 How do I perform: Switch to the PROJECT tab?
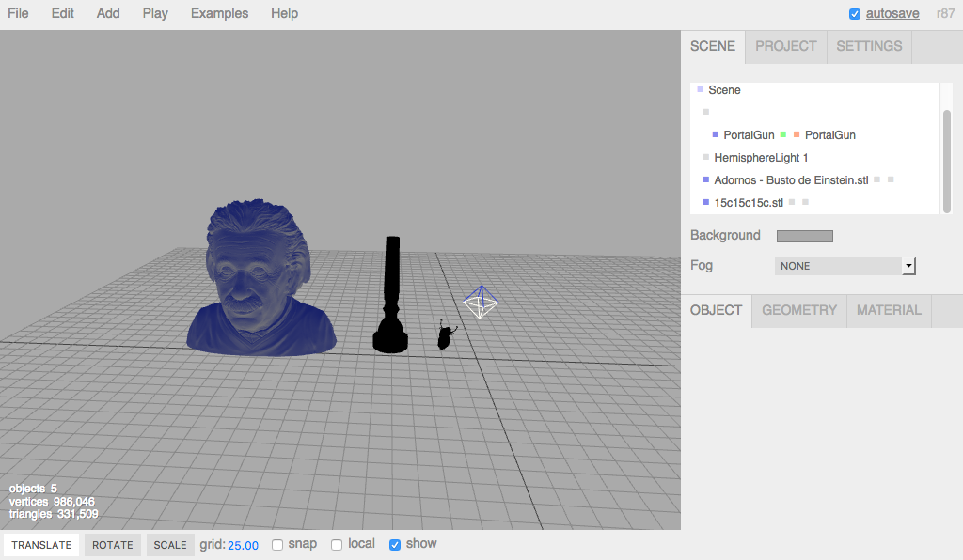point(785,46)
